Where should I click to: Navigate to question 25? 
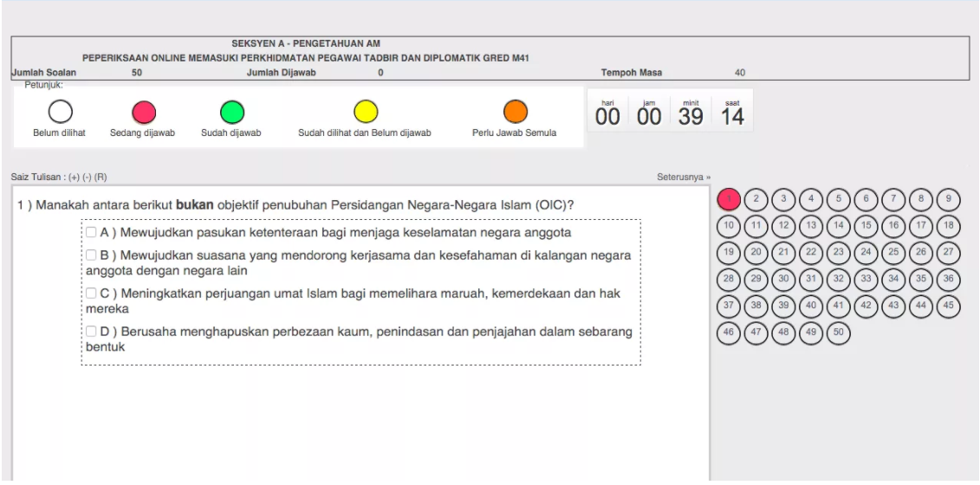coord(893,253)
